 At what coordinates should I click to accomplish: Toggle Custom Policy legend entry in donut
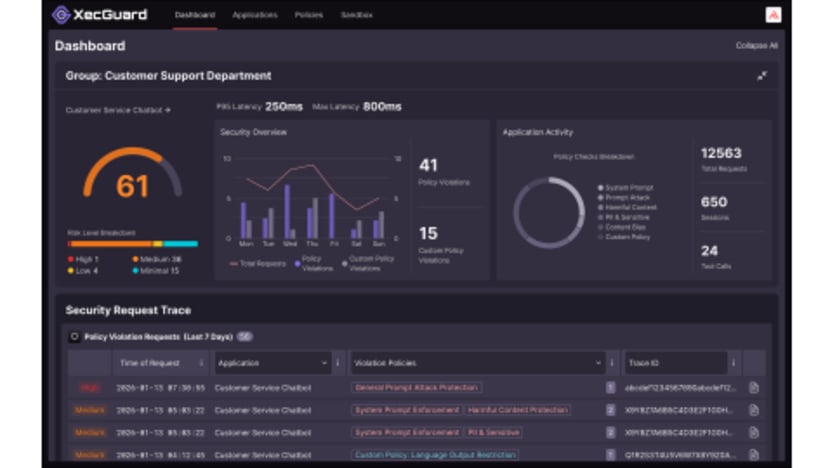pyautogui.click(x=624, y=237)
